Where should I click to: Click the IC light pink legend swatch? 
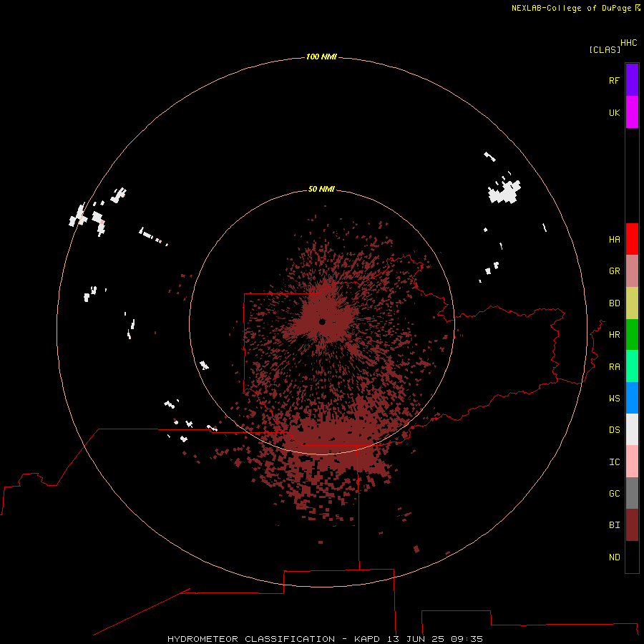pos(632,462)
